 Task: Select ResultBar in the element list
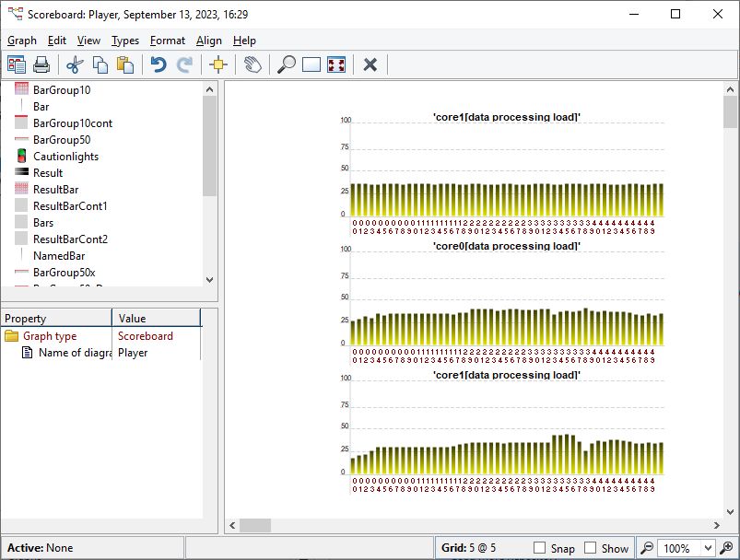click(x=55, y=190)
